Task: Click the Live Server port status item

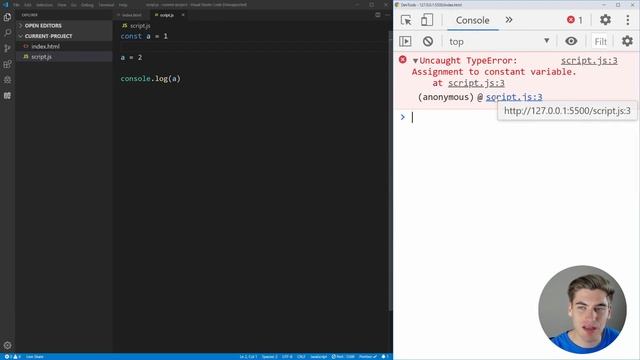Action: click(x=343, y=357)
